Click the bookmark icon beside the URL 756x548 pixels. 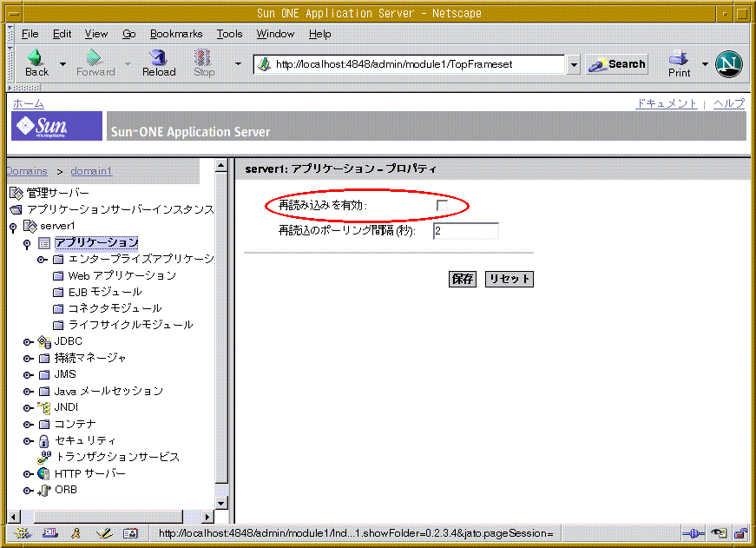pyautogui.click(x=264, y=64)
